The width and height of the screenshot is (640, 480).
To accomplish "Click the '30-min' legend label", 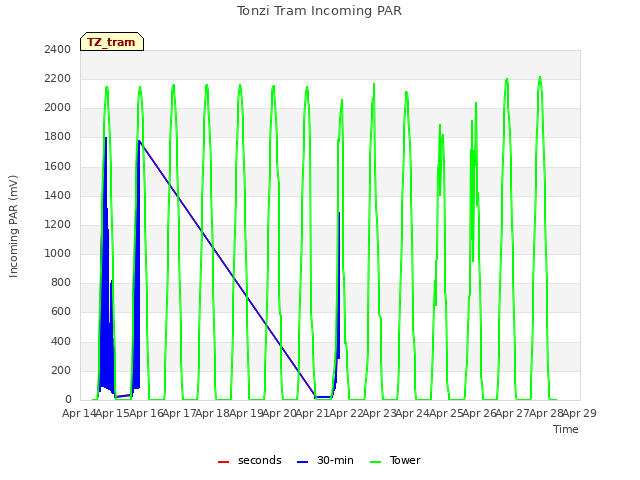I will (x=335, y=460).
